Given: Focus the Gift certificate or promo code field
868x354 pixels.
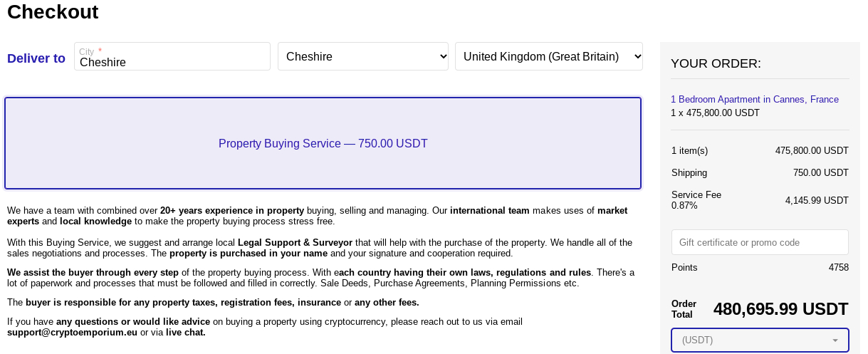Looking at the screenshot, I should [760, 242].
